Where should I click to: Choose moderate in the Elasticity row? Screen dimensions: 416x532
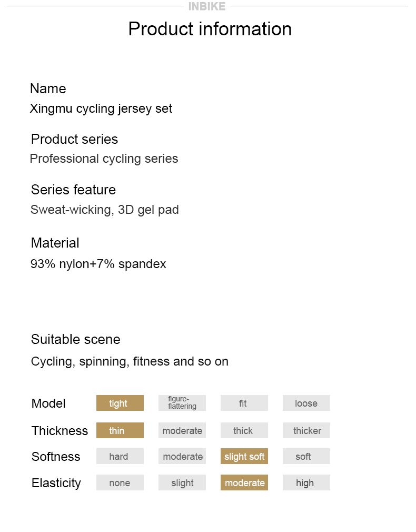pyautogui.click(x=244, y=482)
